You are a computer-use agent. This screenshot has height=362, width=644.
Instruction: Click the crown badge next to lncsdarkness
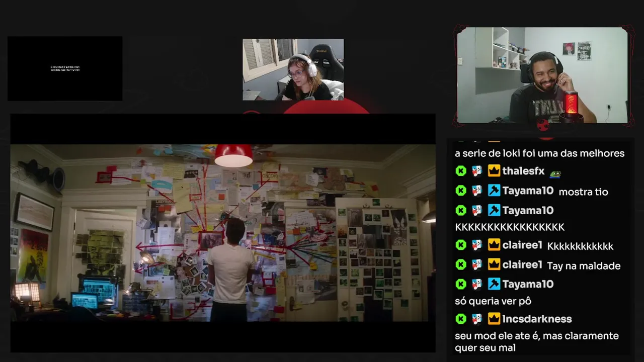(x=494, y=319)
